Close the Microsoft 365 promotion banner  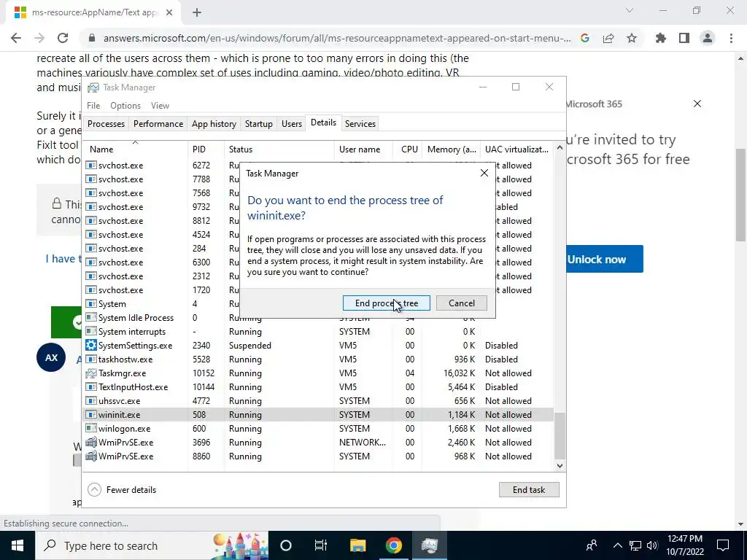pos(697,104)
